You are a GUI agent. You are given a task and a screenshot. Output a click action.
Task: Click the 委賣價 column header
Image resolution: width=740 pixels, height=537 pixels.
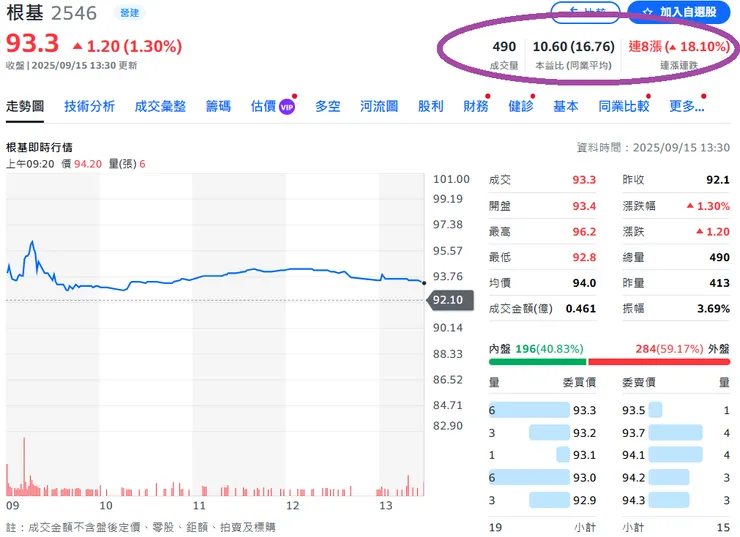point(639,382)
